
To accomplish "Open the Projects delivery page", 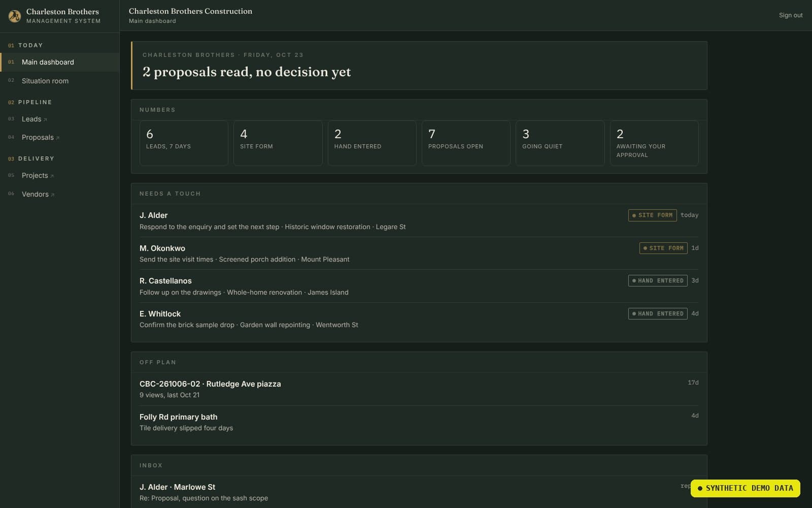I will pos(59,175).
